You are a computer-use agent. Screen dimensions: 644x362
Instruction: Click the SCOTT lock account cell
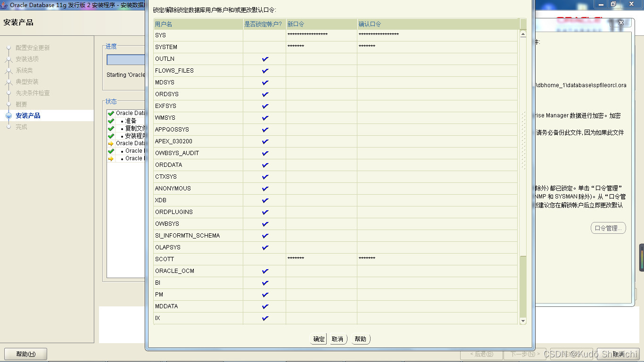click(264, 259)
